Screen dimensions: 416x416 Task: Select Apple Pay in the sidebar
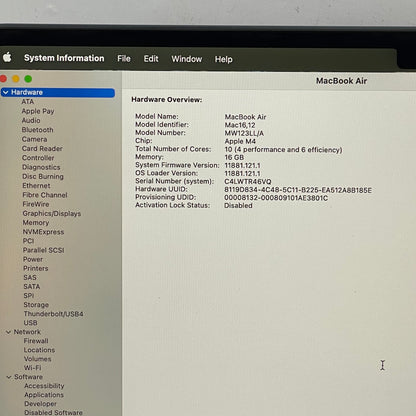pyautogui.click(x=38, y=111)
